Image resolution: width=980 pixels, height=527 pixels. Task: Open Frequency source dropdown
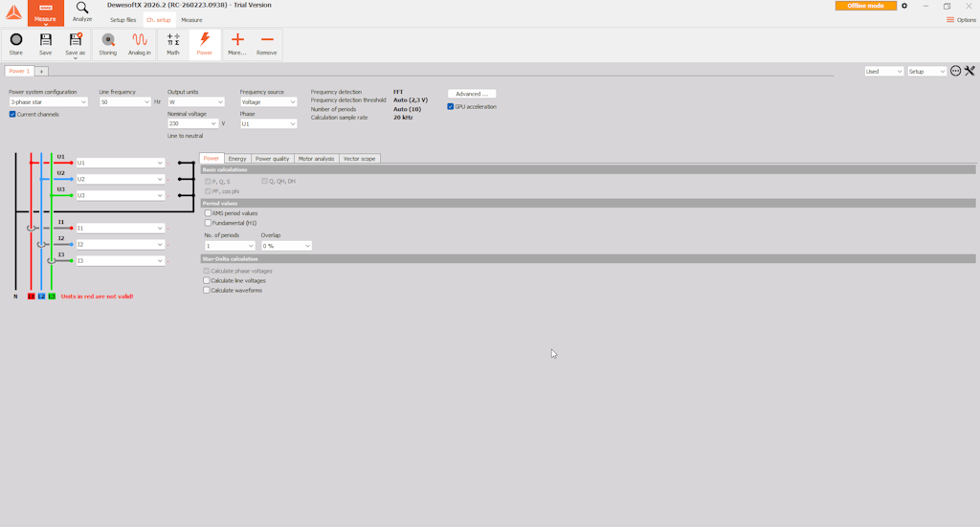pos(268,101)
